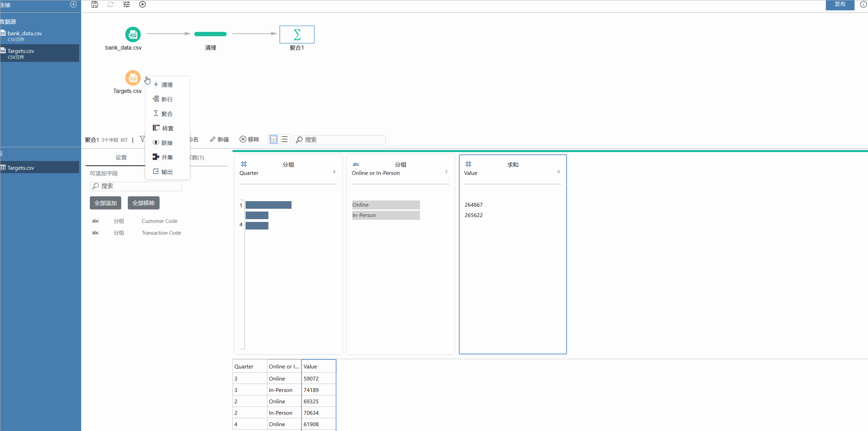Click the 全部移除 button
This screenshot has width=868, height=431.
(144, 203)
